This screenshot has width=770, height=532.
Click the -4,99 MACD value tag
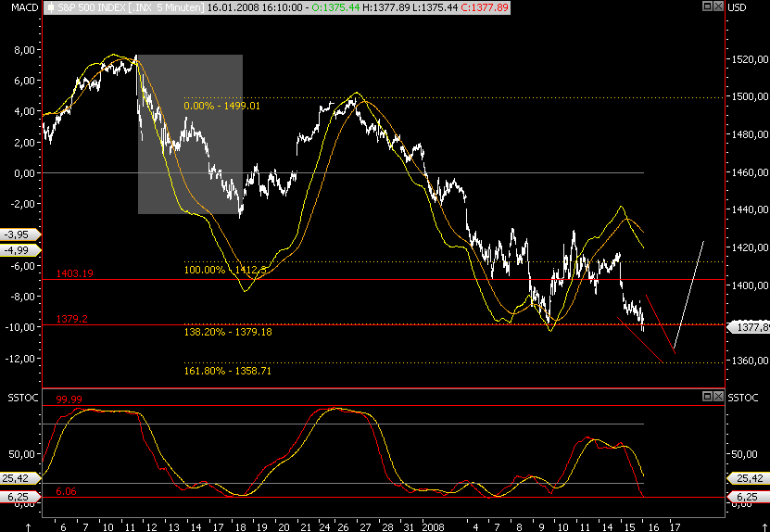tap(21, 250)
